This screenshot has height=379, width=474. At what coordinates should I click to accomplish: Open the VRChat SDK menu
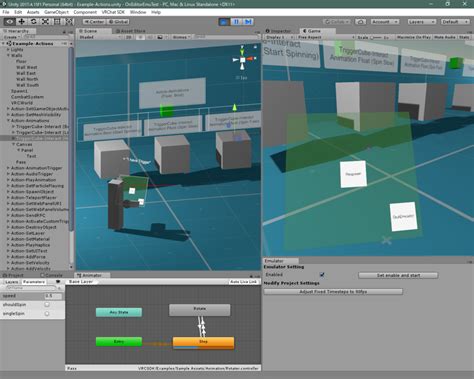click(x=113, y=12)
